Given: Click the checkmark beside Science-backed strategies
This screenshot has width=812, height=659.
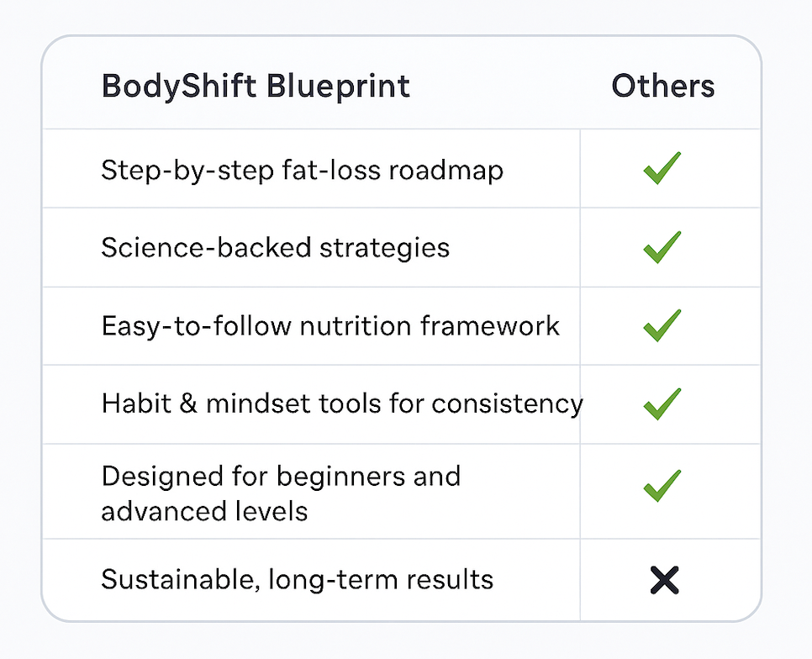Looking at the screenshot, I should [662, 247].
